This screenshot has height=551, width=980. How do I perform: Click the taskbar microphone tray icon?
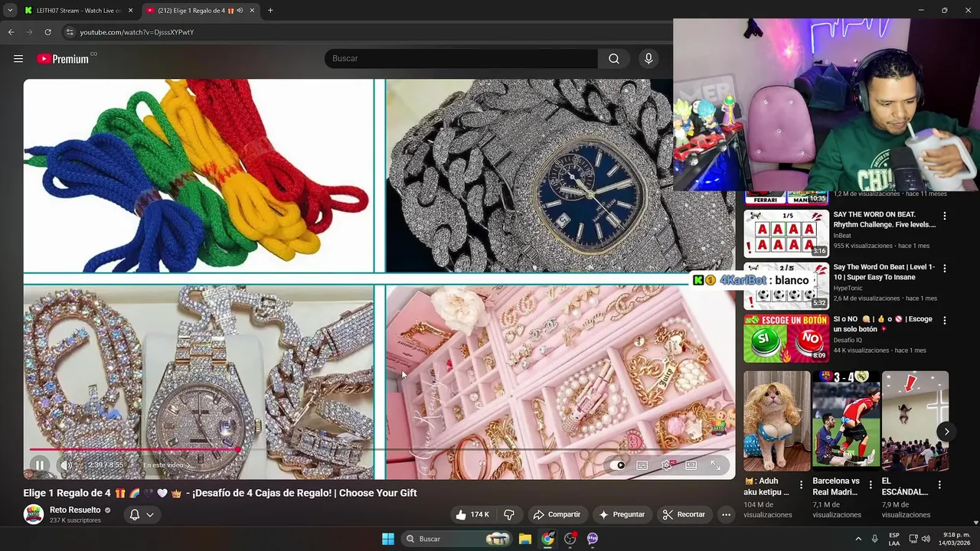tap(875, 539)
